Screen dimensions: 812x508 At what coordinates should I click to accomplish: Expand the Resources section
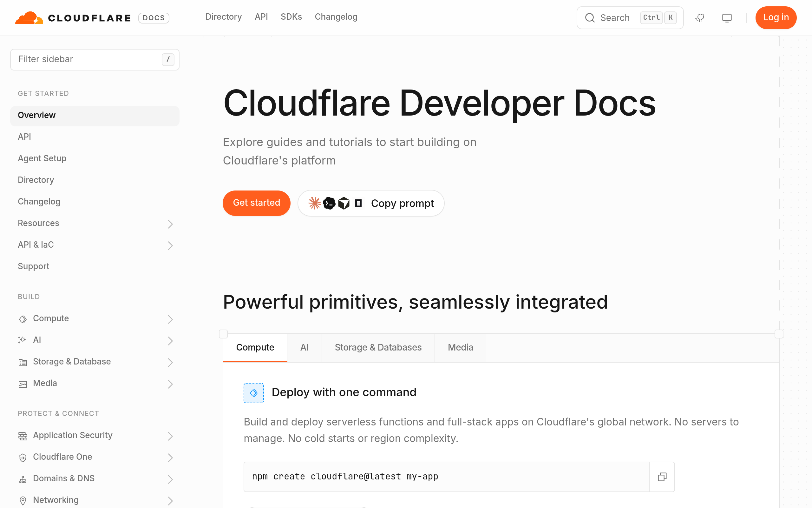170,224
